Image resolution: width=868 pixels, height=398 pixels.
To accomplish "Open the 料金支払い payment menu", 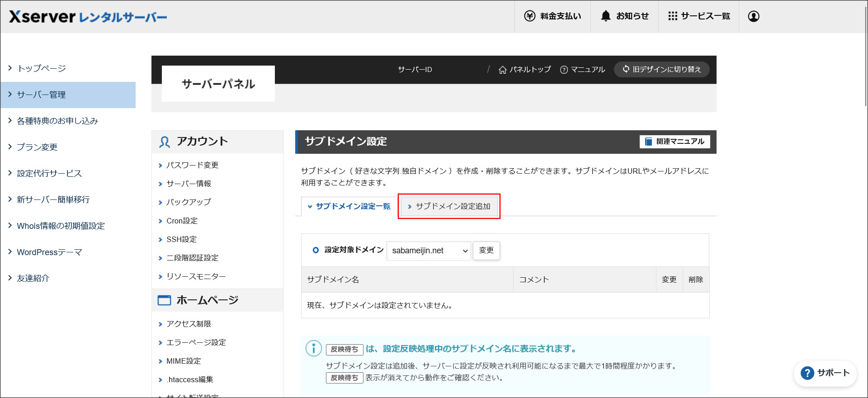I will pyautogui.click(x=552, y=16).
